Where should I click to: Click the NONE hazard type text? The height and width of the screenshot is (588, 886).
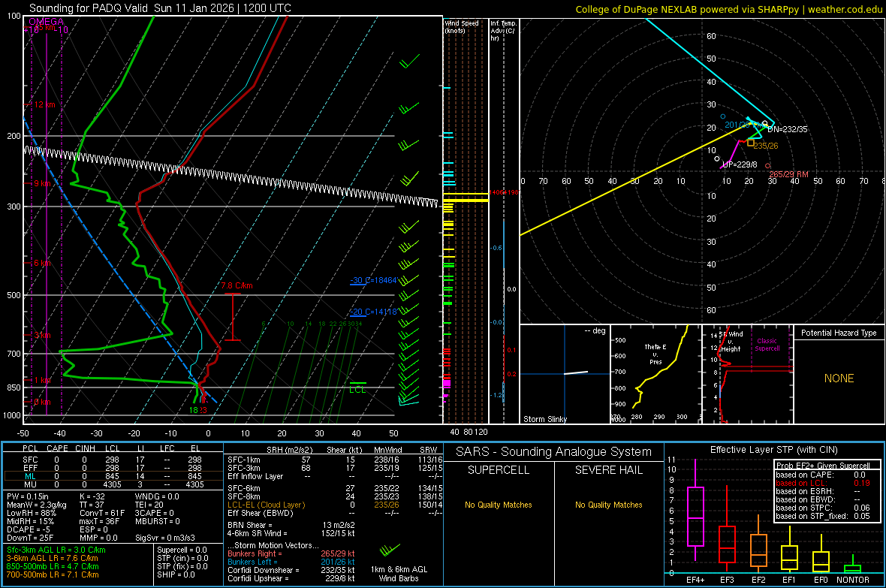[x=839, y=378]
